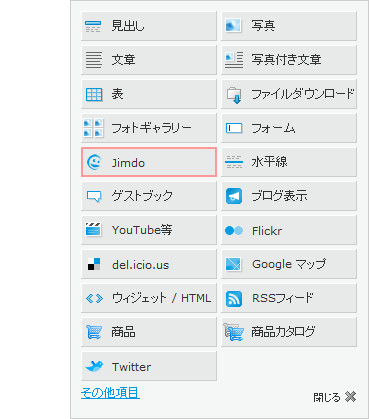Image resolution: width=369 pixels, height=419 pixels.
Task: Click the 水平線 horizontal line icon
Action: pos(234,162)
